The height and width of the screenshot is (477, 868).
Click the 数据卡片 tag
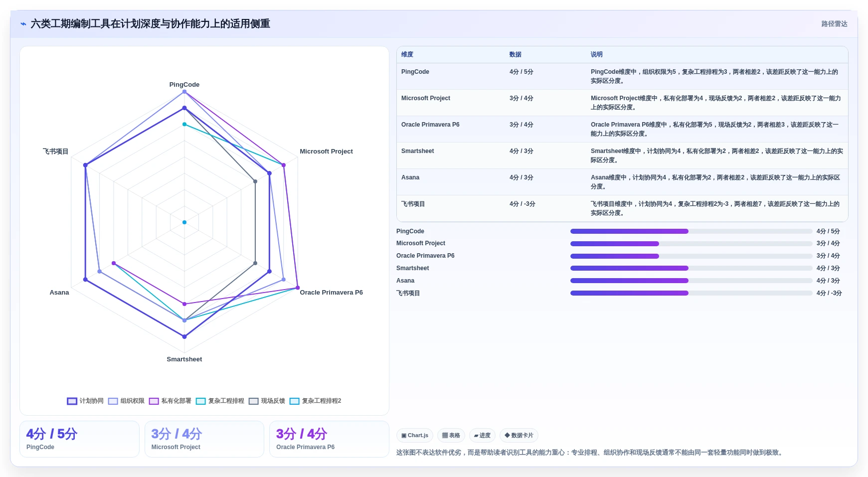pyautogui.click(x=519, y=436)
